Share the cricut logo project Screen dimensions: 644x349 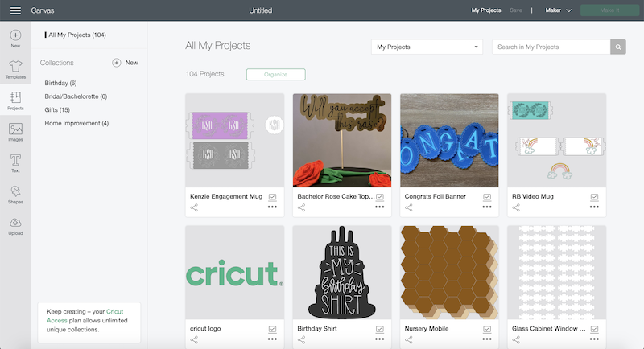[x=194, y=340]
